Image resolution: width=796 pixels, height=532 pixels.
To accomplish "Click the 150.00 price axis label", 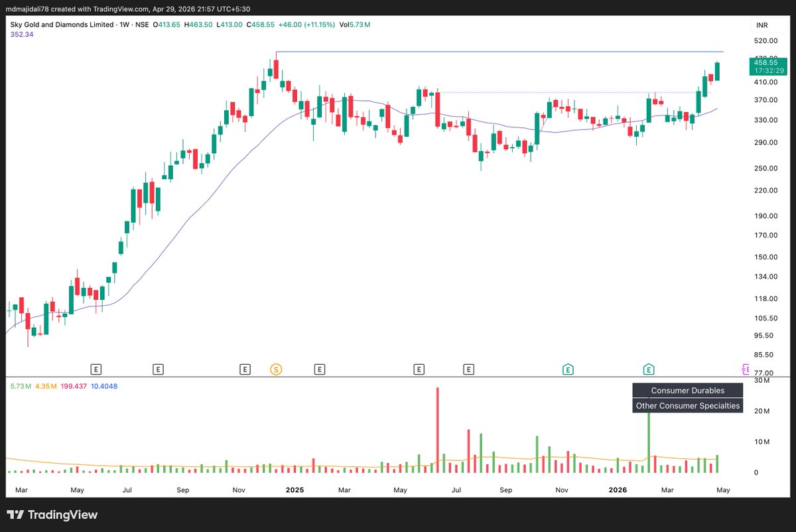I will point(765,257).
